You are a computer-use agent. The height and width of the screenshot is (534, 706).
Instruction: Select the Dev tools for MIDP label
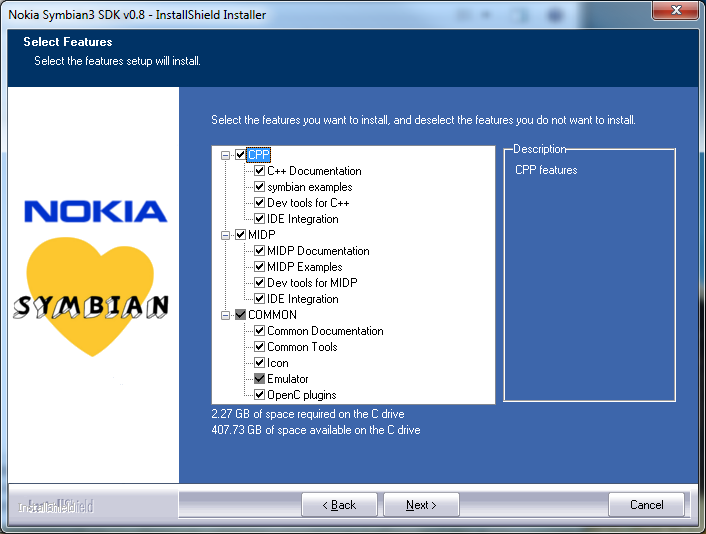(x=312, y=283)
